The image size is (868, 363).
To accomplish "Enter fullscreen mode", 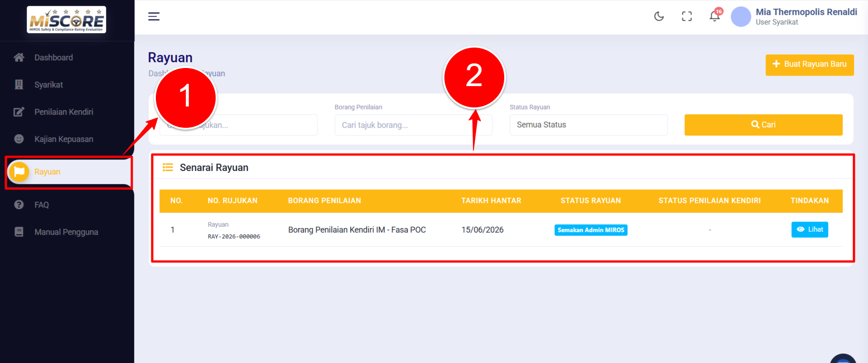I will click(687, 17).
